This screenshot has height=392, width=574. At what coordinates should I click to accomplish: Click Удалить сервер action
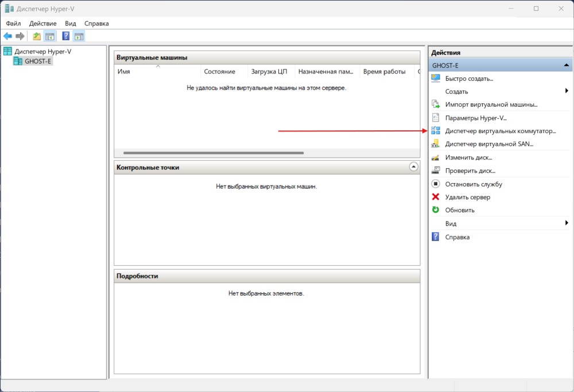click(x=467, y=197)
